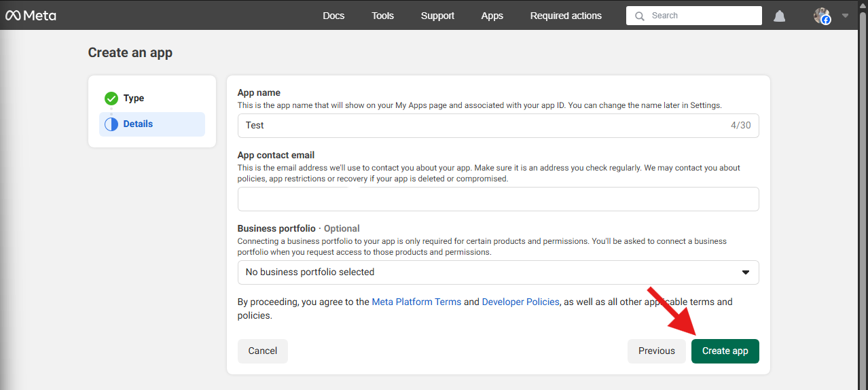This screenshot has width=868, height=390.
Task: Click the green Type step checkmark
Action: [111, 99]
